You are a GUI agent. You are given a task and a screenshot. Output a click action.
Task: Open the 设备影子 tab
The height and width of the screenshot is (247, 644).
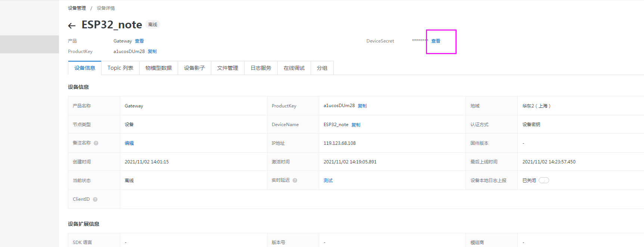coord(195,68)
